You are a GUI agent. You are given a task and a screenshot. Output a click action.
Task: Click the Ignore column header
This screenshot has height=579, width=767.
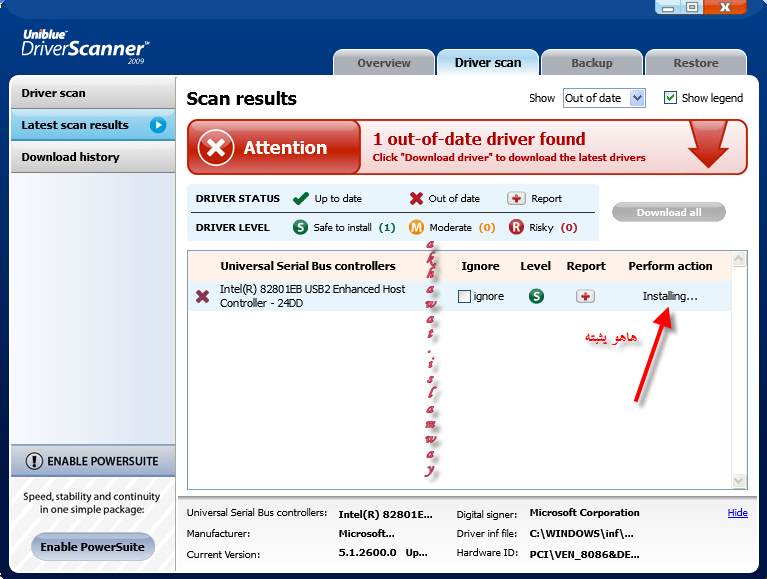(x=480, y=266)
